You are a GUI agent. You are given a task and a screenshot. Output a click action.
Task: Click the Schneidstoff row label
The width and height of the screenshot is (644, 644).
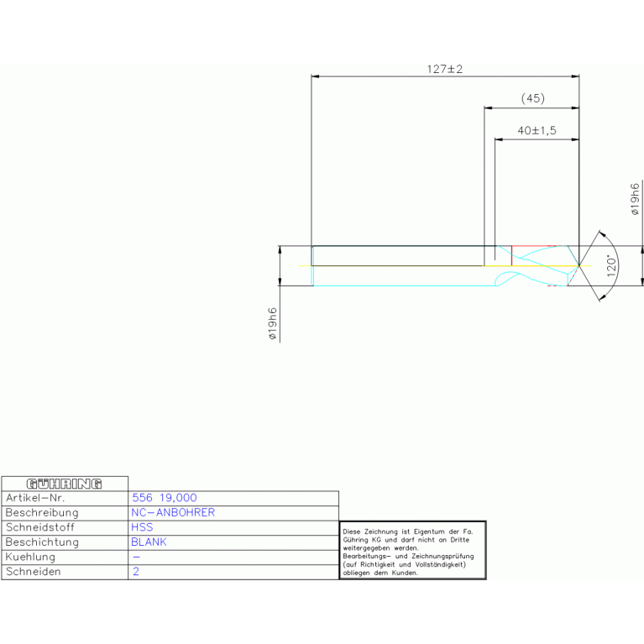pos(42,527)
